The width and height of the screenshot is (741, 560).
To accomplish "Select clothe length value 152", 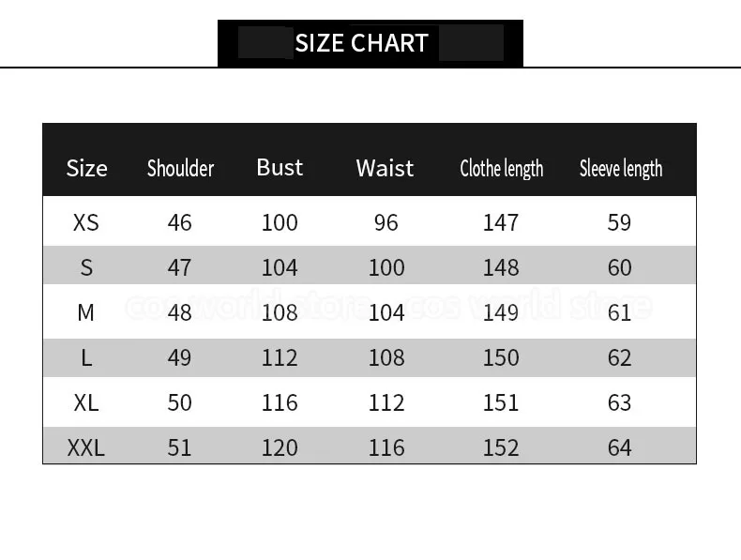I will point(501,447).
